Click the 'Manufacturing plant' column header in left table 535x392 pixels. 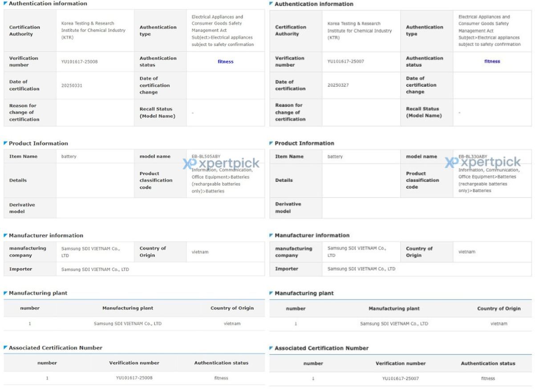(127, 308)
